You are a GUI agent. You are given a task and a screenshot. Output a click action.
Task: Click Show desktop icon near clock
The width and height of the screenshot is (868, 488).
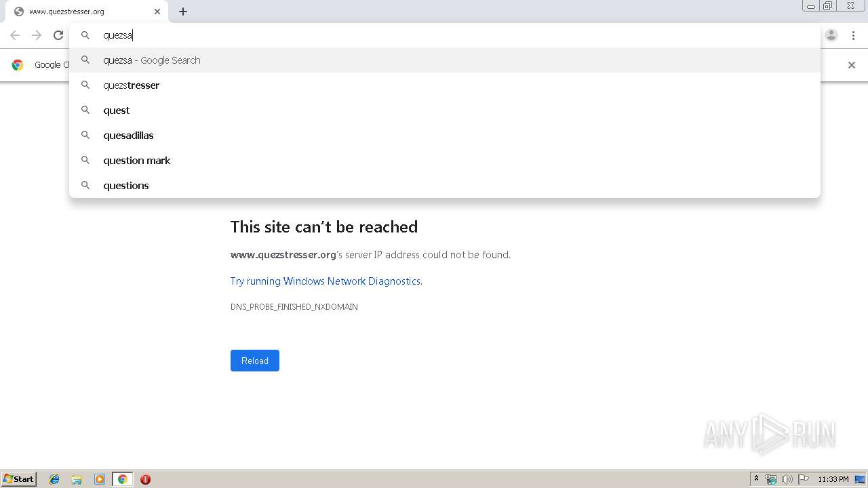860,479
